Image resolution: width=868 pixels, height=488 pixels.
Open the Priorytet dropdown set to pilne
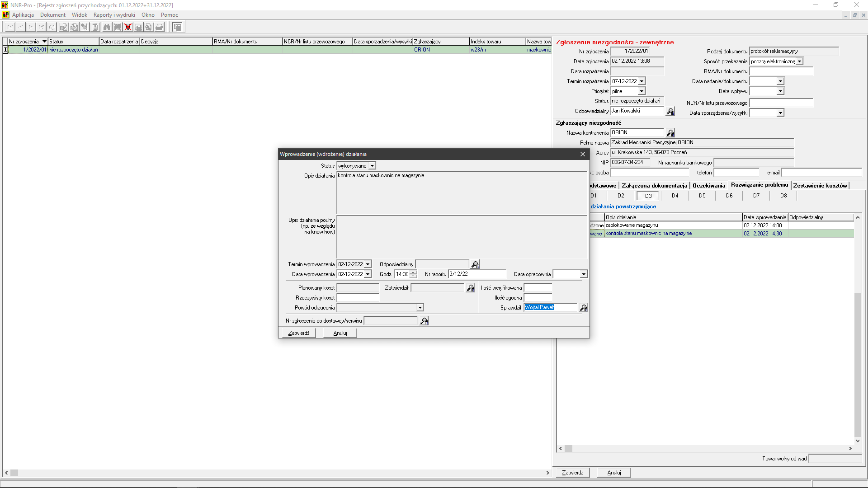(x=641, y=92)
